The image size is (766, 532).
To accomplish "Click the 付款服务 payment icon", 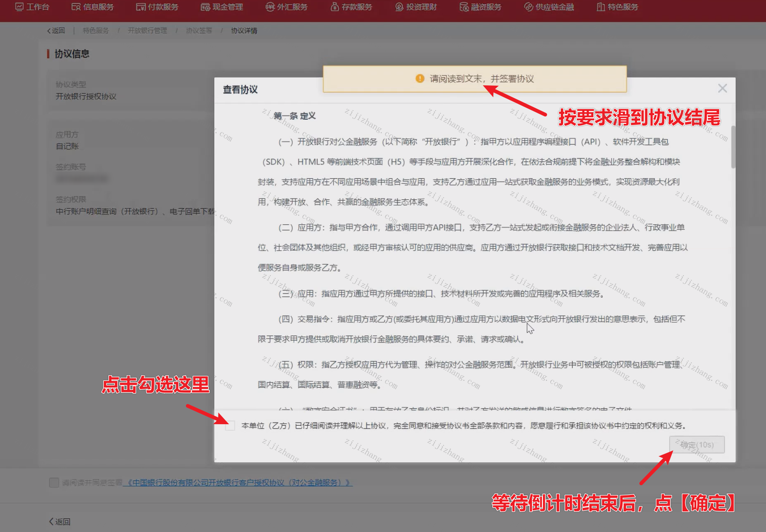I will [140, 7].
